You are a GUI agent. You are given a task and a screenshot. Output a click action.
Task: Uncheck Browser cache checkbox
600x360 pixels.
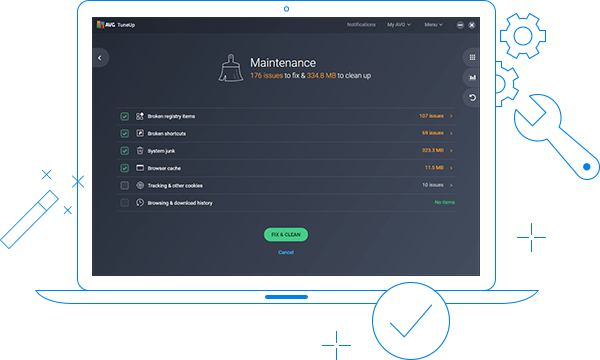[124, 168]
